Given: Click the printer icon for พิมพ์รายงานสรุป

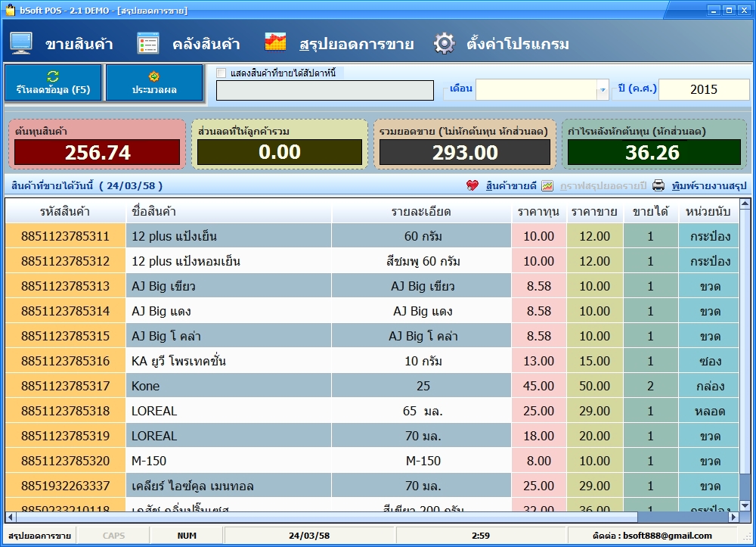Looking at the screenshot, I should 658,185.
